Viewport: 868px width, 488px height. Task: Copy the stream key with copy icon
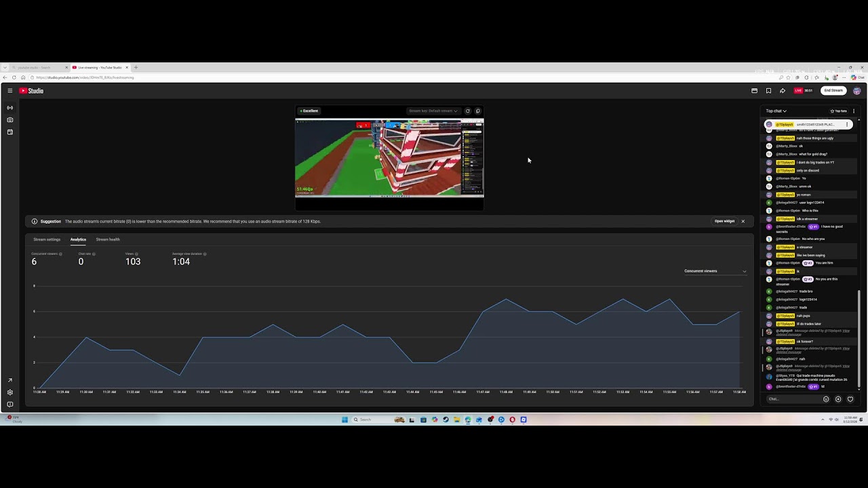click(x=477, y=111)
